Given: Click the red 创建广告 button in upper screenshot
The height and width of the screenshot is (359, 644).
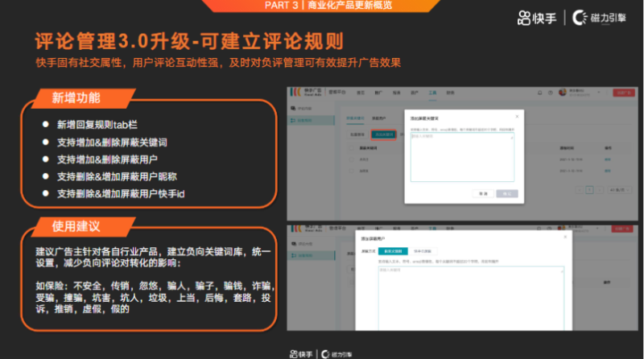Looking at the screenshot, I should 624,93.
